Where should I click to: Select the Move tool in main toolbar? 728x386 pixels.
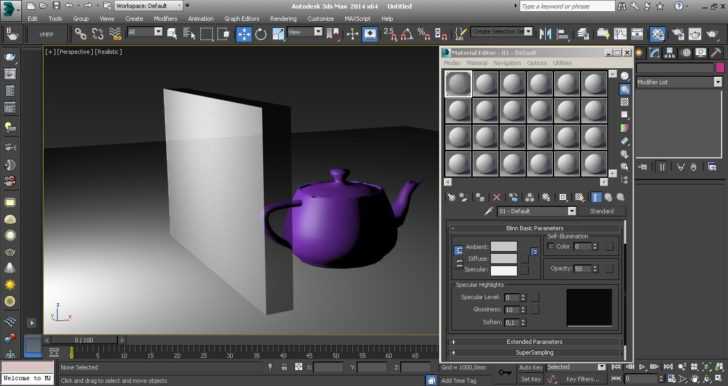click(x=244, y=34)
